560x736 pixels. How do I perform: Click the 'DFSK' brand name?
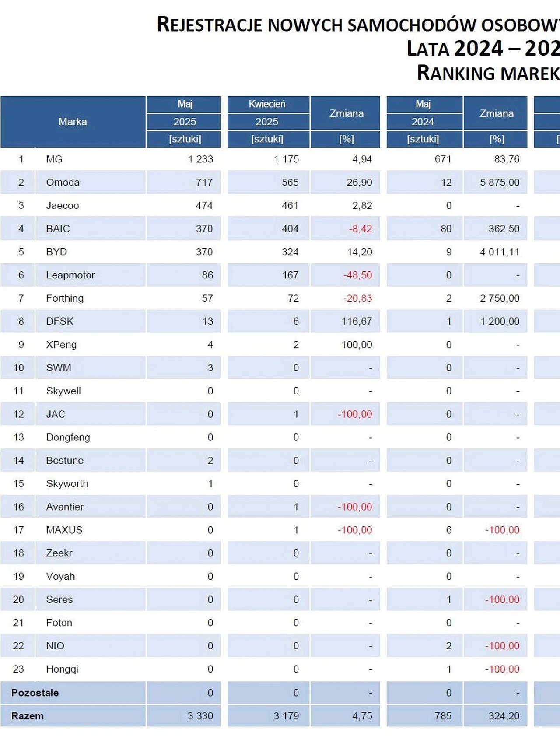point(60,322)
